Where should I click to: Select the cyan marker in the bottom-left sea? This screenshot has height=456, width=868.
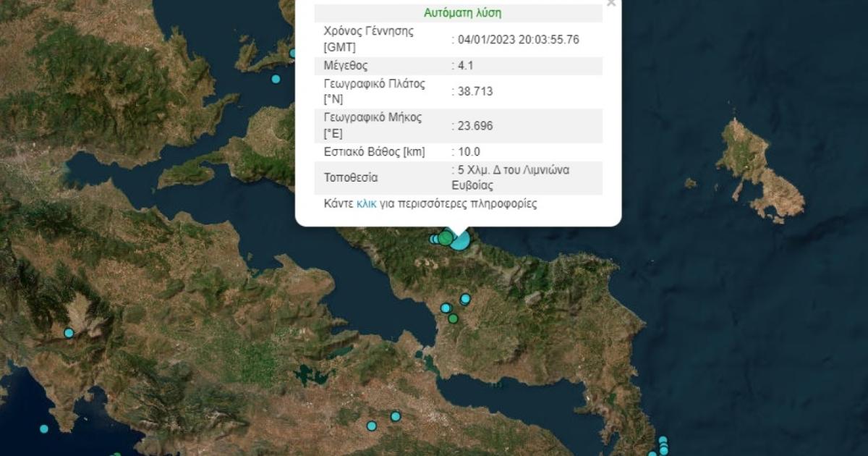click(x=44, y=428)
